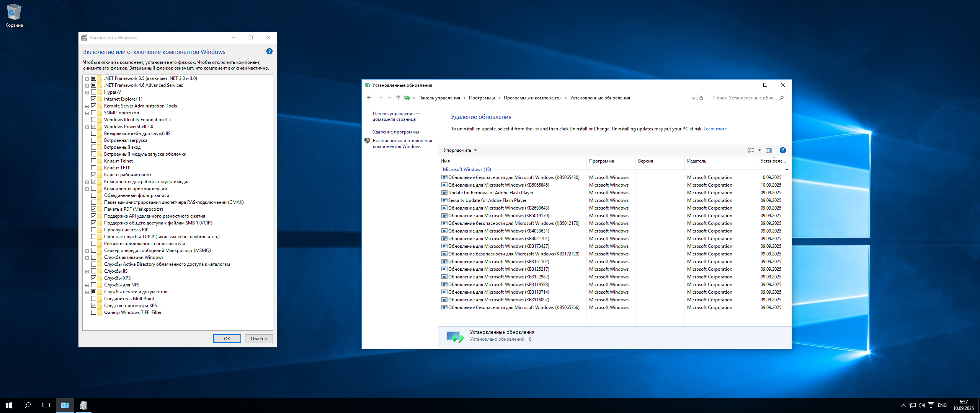The width and height of the screenshot is (980, 413).
Task: Click ENG language indicator
Action: coord(942,405)
